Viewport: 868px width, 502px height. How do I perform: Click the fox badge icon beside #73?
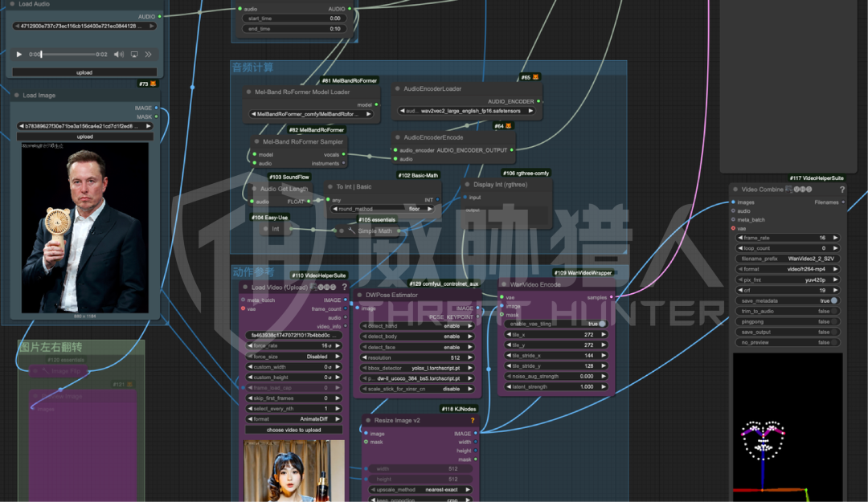[x=154, y=84]
